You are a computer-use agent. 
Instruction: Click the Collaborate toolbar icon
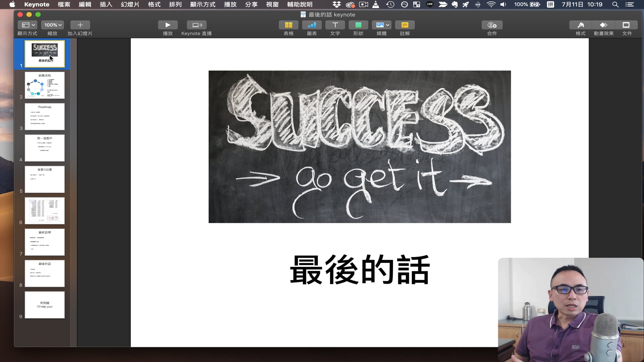pyautogui.click(x=492, y=25)
